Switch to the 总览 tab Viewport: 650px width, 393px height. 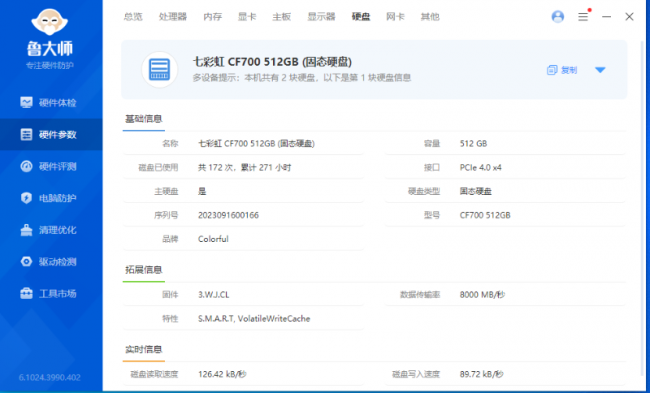point(133,17)
